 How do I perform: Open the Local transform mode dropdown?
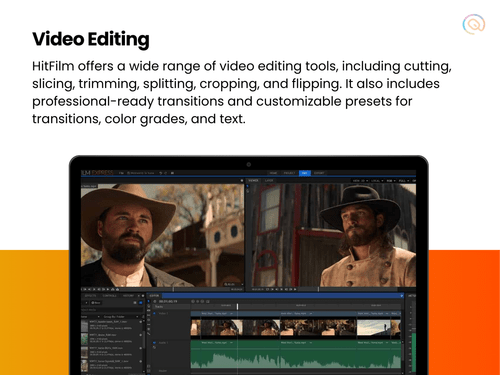click(x=377, y=181)
